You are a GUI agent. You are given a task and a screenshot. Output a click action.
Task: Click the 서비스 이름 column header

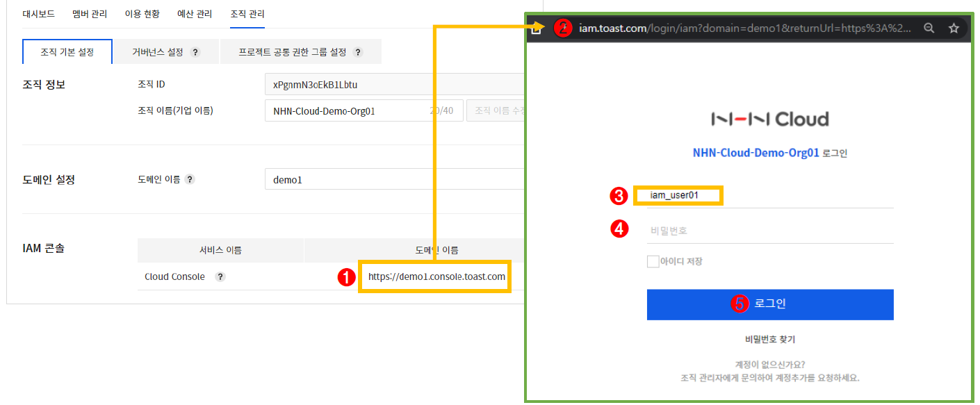[x=220, y=250]
